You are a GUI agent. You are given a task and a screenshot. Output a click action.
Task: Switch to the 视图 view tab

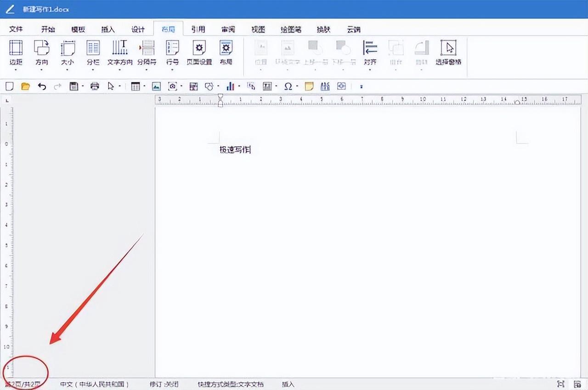click(x=258, y=29)
